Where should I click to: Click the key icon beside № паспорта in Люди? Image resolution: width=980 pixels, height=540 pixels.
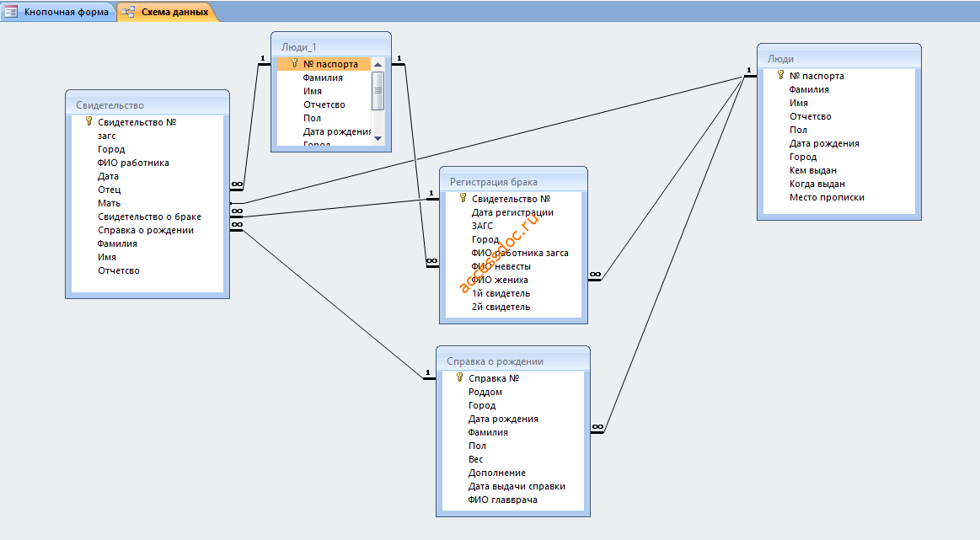point(780,75)
